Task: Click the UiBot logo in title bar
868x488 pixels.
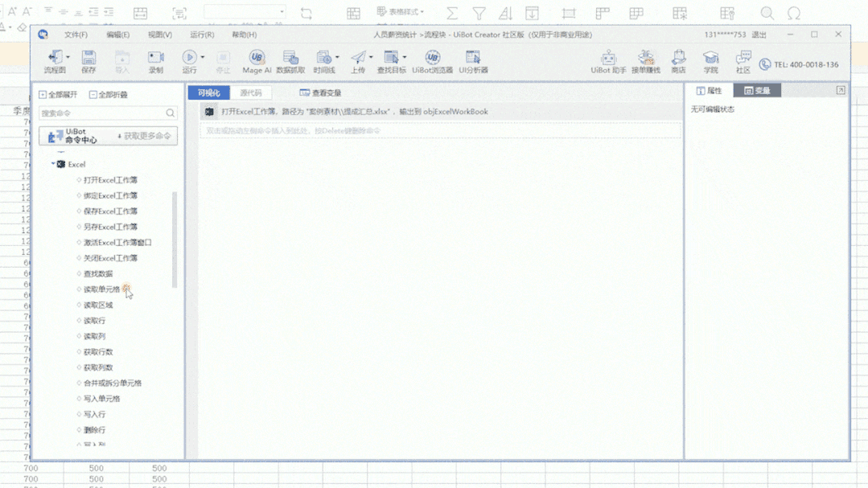Action: point(43,35)
